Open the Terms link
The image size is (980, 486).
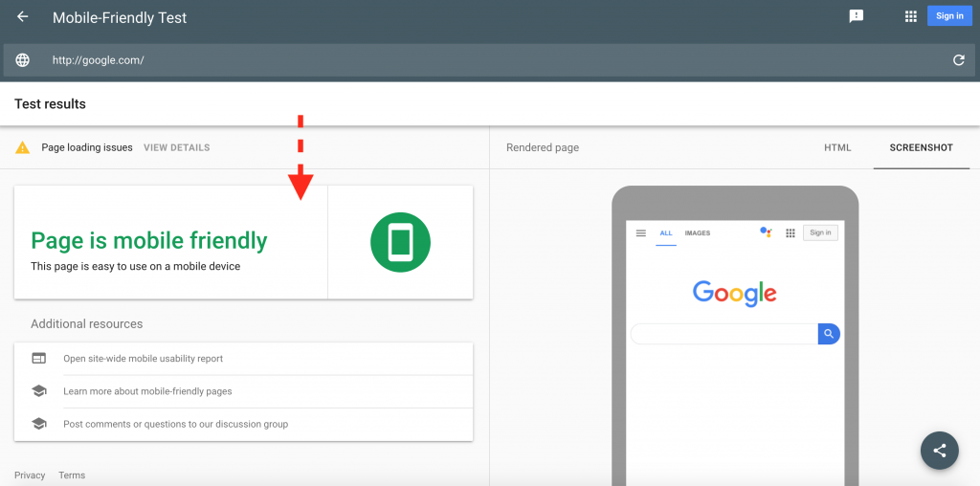(x=72, y=475)
